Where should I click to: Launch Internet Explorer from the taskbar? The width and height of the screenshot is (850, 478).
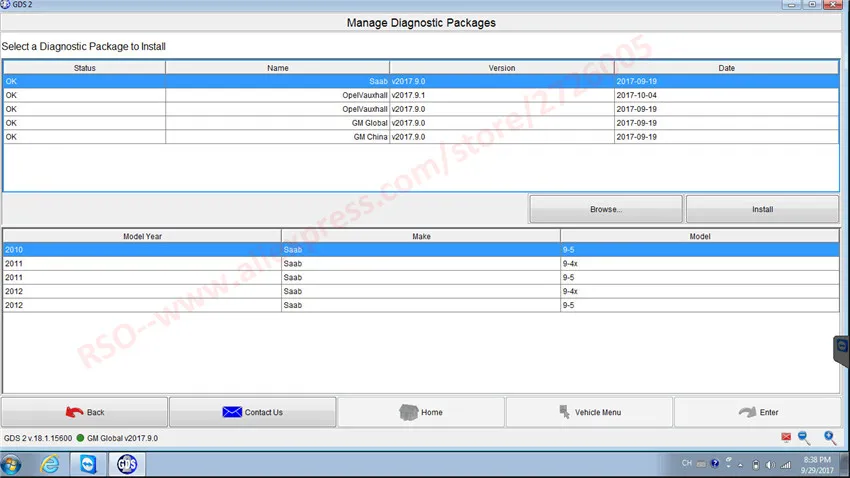[x=50, y=464]
